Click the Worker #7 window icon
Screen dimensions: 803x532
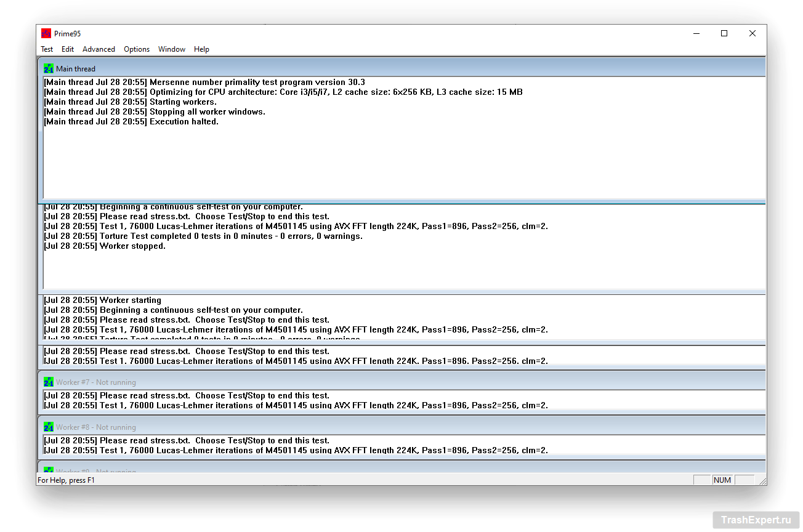[x=49, y=382]
